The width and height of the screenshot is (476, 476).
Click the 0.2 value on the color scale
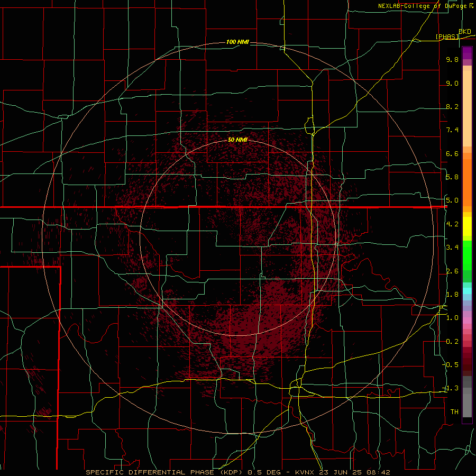(452, 342)
